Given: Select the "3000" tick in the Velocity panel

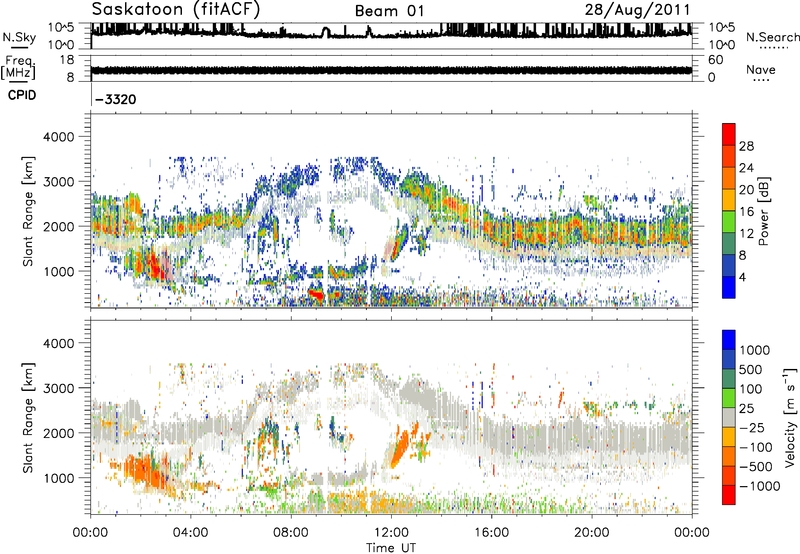Looking at the screenshot, I should pyautogui.click(x=58, y=388).
